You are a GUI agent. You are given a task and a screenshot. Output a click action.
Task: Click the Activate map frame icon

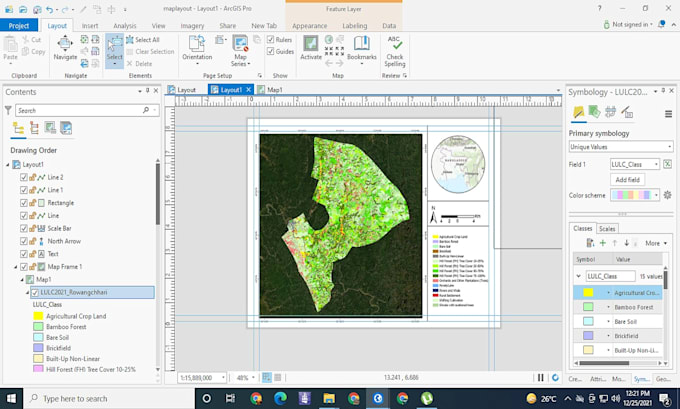(311, 44)
